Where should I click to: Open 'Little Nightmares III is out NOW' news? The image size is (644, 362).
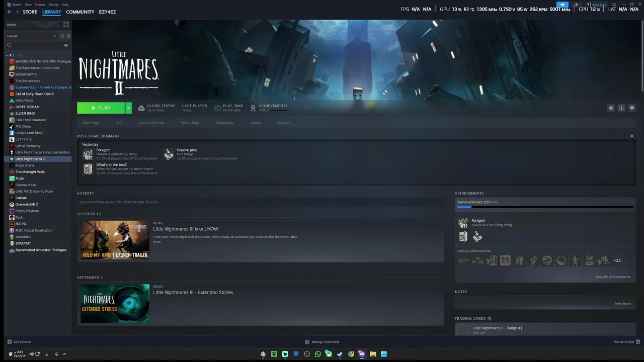pyautogui.click(x=186, y=229)
